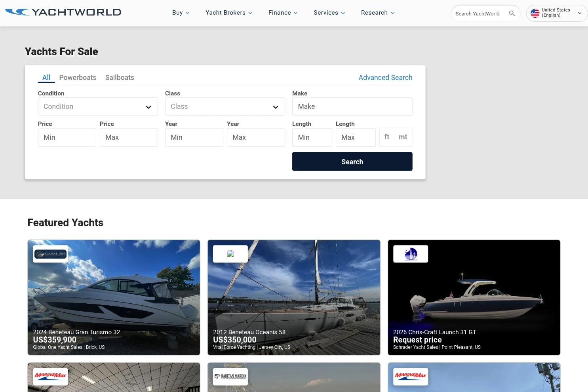The image size is (588, 392).
Task: Open the Global One broker logo badge
Action: point(50,254)
